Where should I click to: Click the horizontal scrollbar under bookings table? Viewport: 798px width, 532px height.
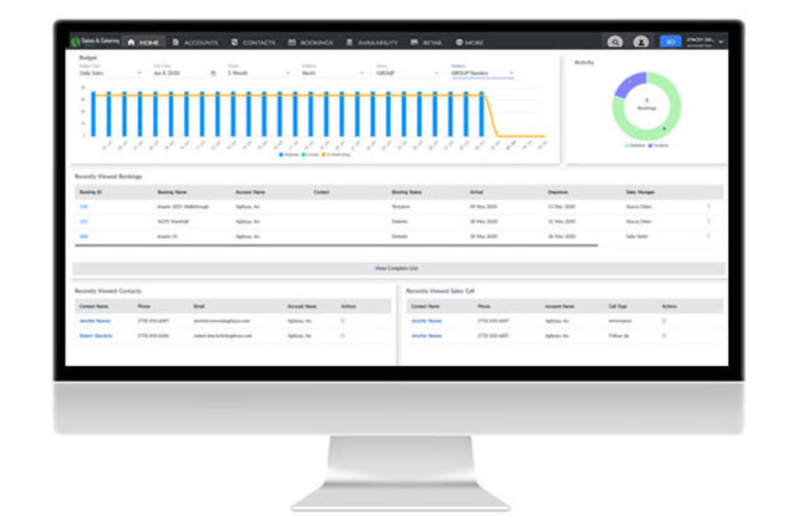click(335, 246)
